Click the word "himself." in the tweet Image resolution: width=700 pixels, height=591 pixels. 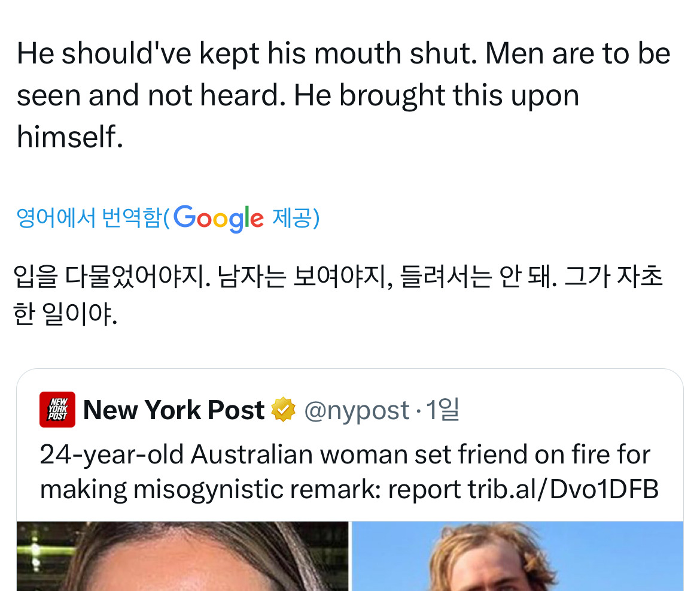tap(69, 137)
